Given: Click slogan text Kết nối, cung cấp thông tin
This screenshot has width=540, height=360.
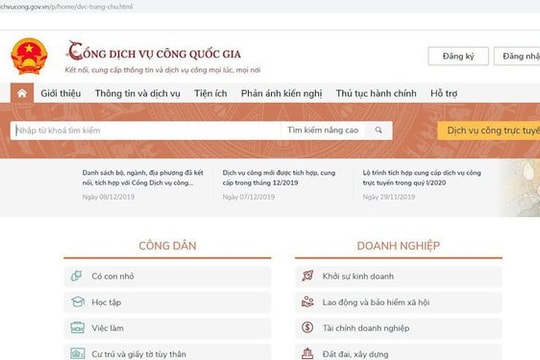Looking at the screenshot, I should pos(163,70).
